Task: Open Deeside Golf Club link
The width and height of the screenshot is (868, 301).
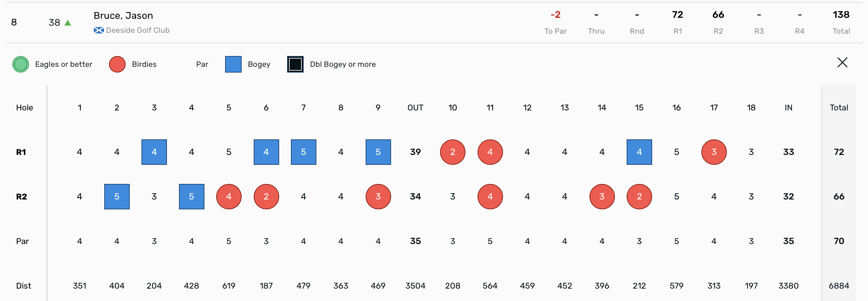Action: point(137,30)
